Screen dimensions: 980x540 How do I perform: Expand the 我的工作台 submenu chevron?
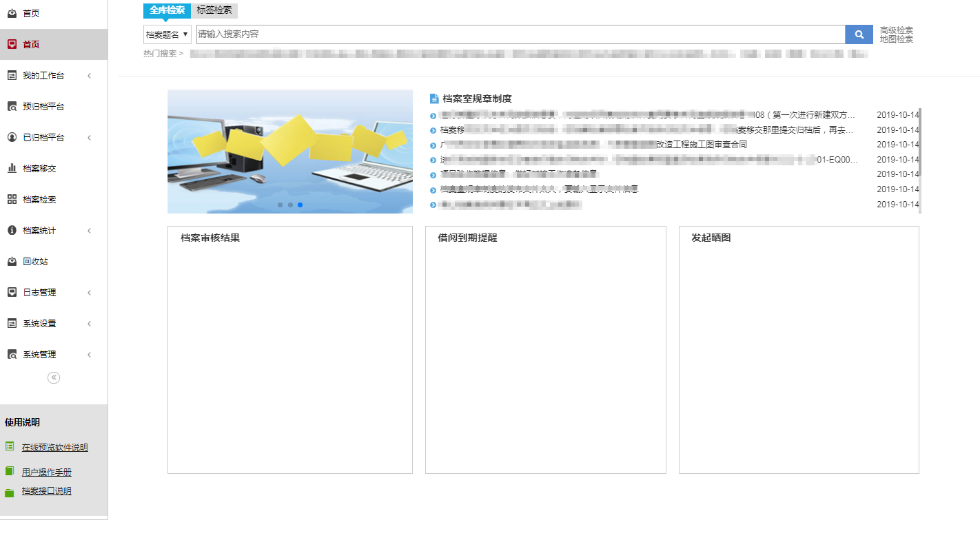click(x=90, y=76)
